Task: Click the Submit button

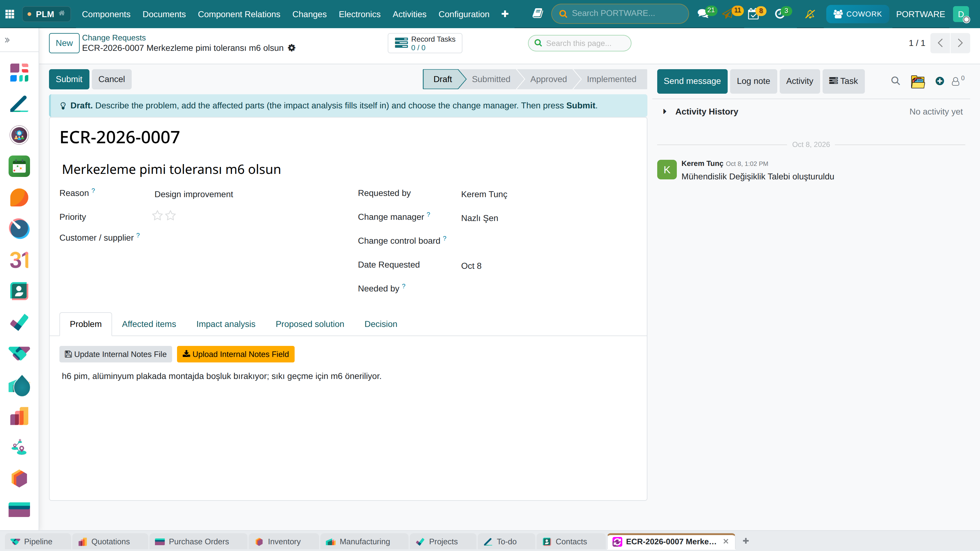Action: (x=69, y=79)
